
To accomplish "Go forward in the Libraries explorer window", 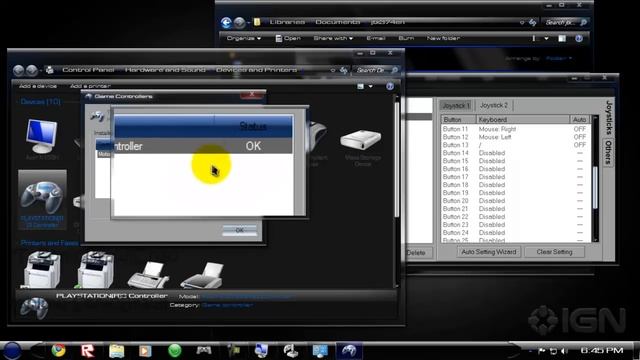I will pyautogui.click(x=240, y=22).
